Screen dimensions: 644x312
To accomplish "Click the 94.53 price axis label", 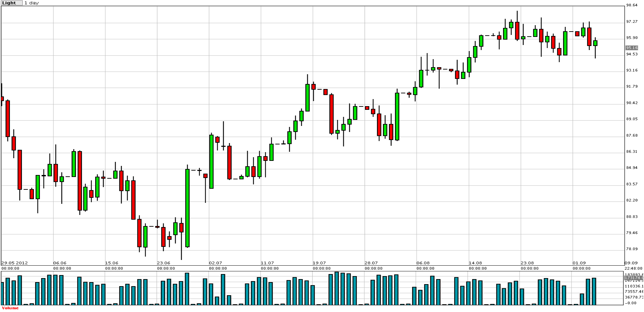I will [x=632, y=54].
